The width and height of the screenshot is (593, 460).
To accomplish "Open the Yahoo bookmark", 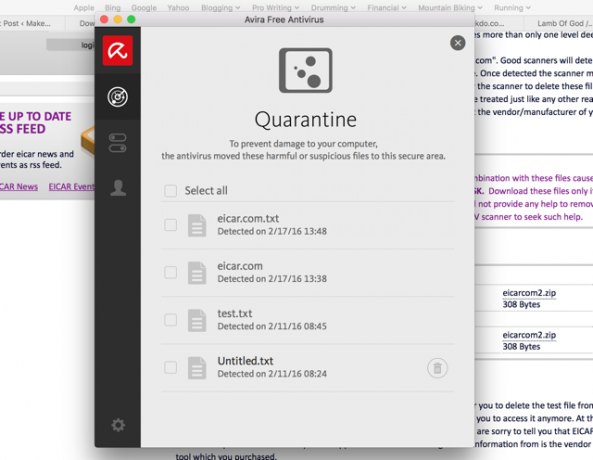I will pos(178,8).
